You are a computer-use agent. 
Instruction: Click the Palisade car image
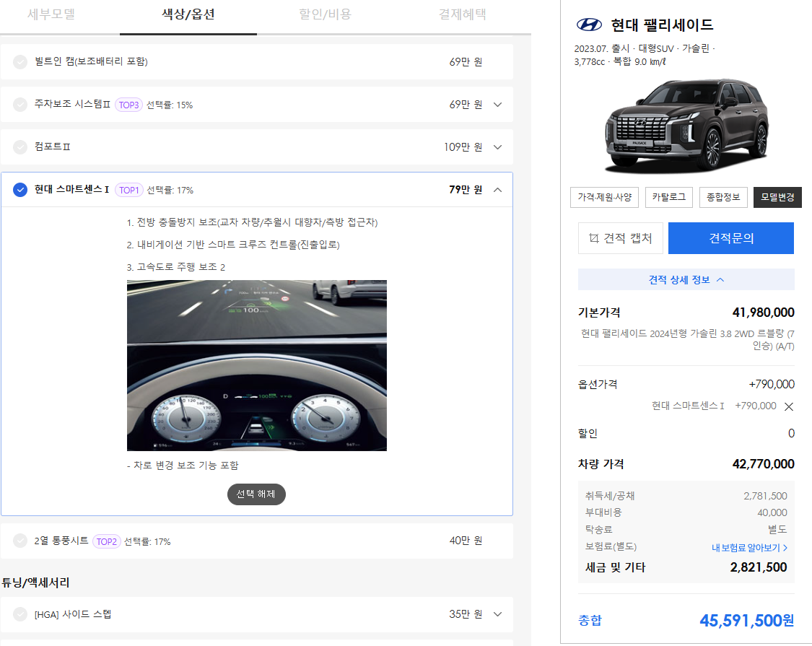[x=686, y=126]
